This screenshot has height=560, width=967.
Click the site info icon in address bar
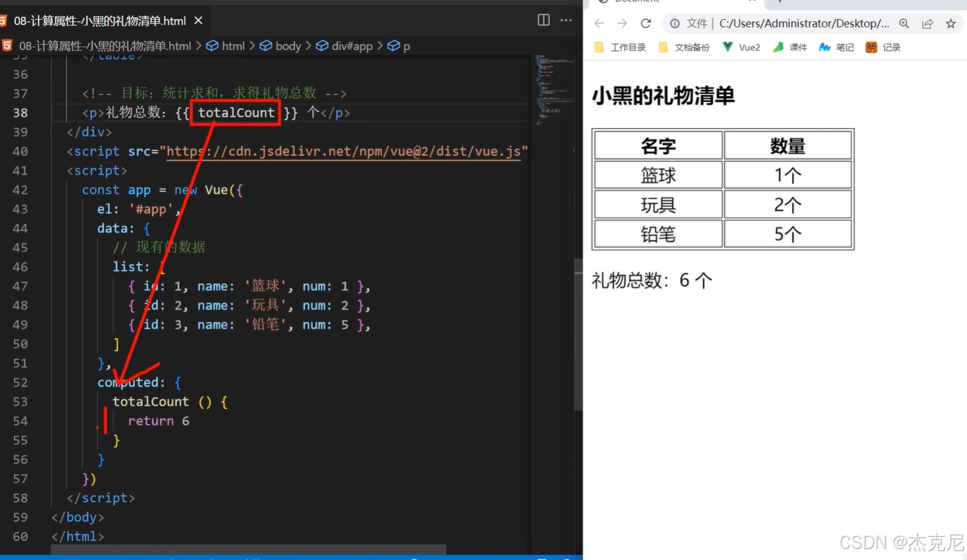coord(675,23)
